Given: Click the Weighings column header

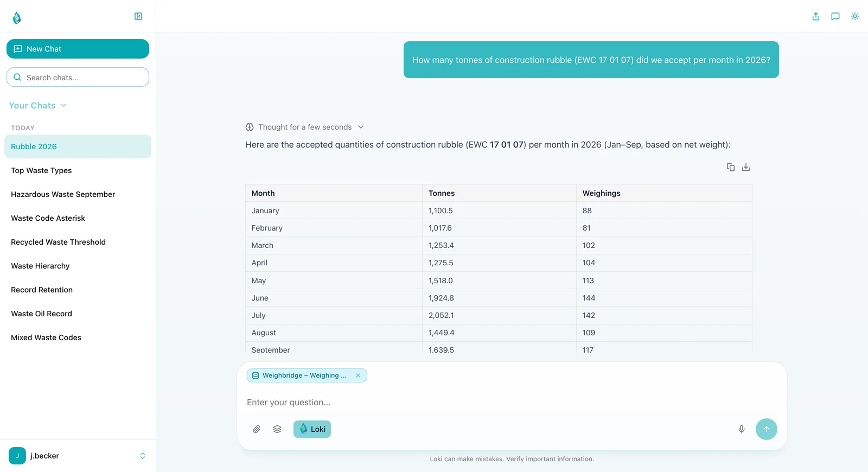Looking at the screenshot, I should click(x=664, y=193).
